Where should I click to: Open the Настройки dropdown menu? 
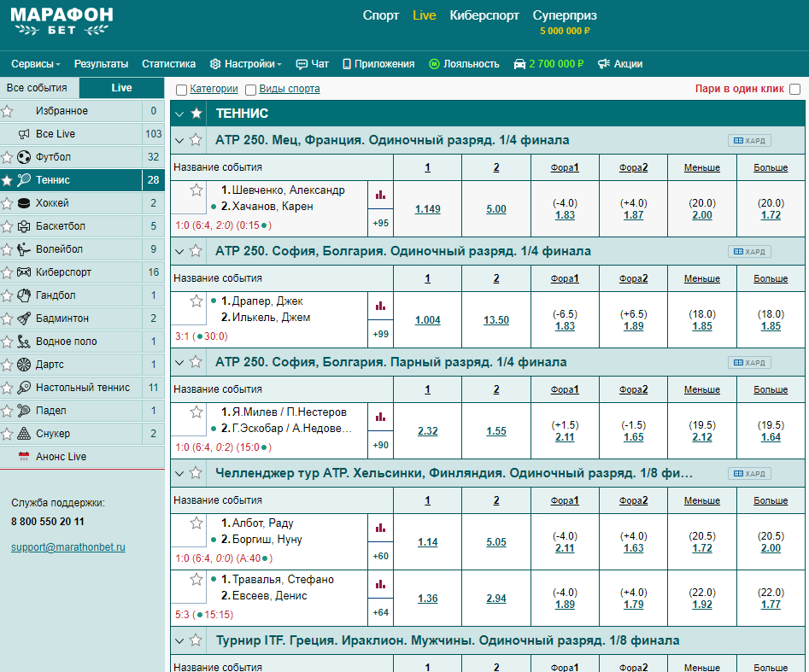click(x=245, y=64)
